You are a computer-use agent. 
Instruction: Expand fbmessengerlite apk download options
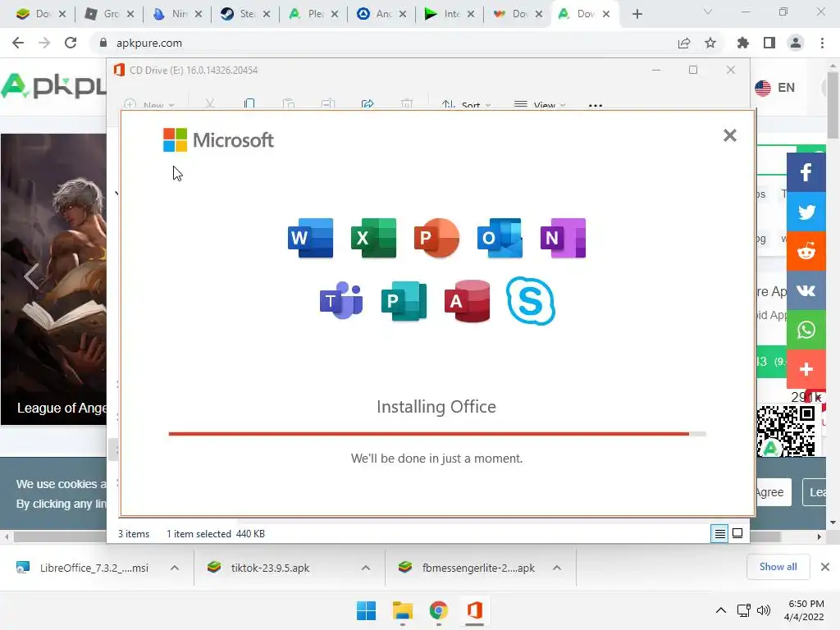pyautogui.click(x=557, y=568)
